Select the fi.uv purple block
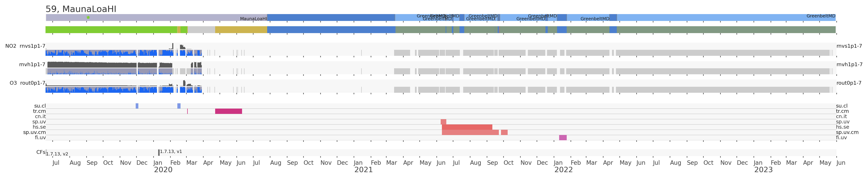The image size is (868, 179). point(563,137)
